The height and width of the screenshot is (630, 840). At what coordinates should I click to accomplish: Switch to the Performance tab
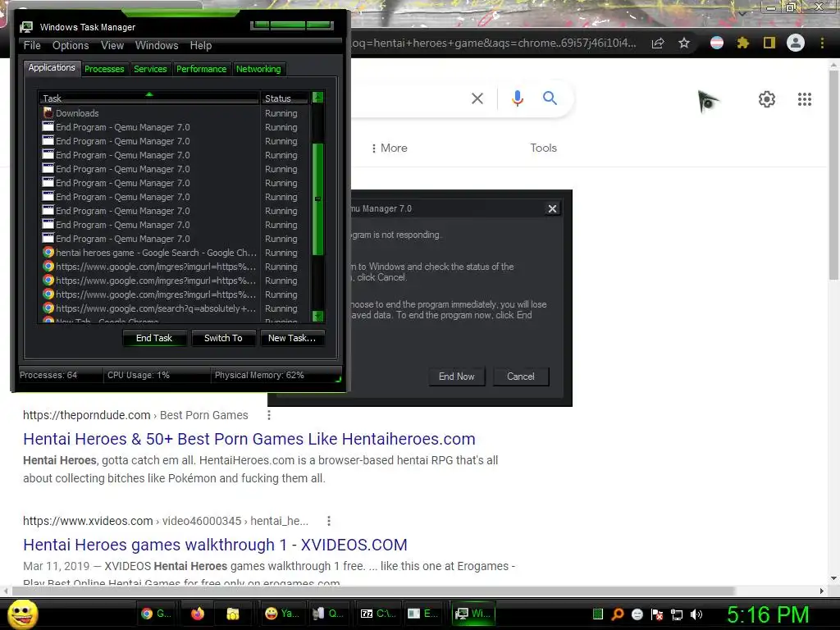202,69
